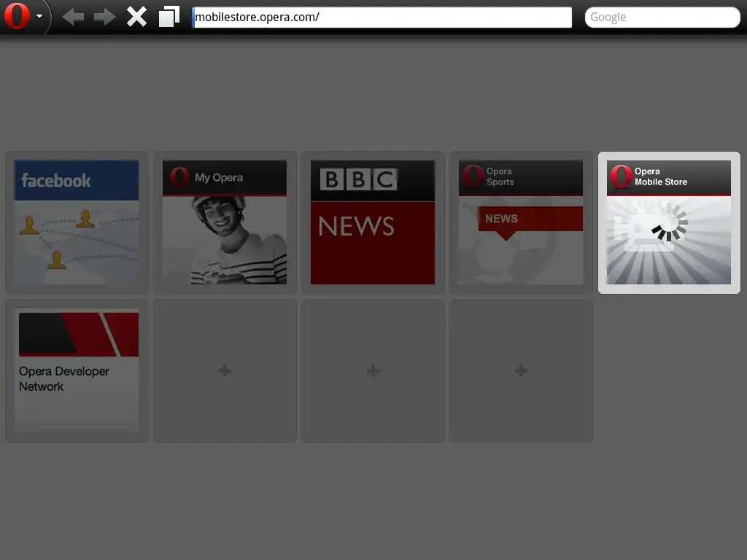This screenshot has width=747, height=560.
Task: Go forward with the right arrow
Action: (105, 17)
